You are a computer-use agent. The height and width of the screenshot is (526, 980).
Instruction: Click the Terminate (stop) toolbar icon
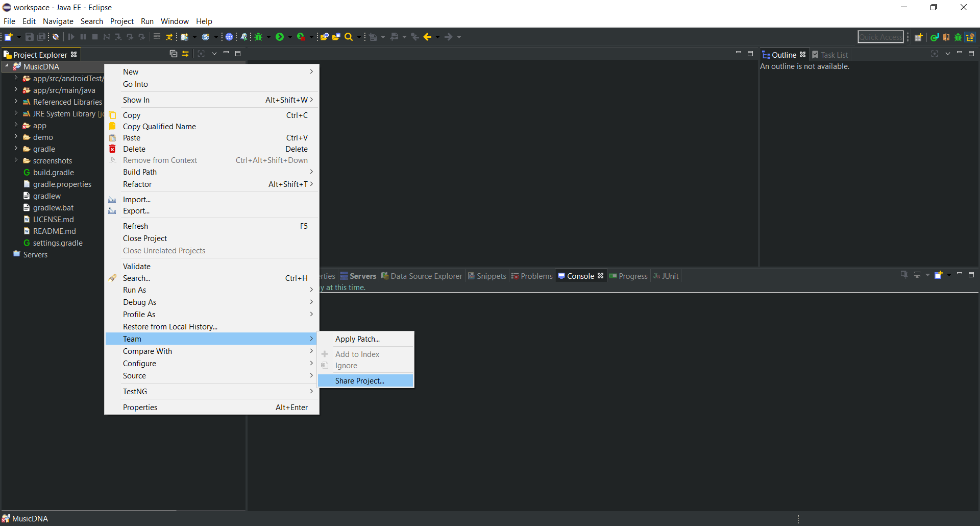(x=95, y=37)
